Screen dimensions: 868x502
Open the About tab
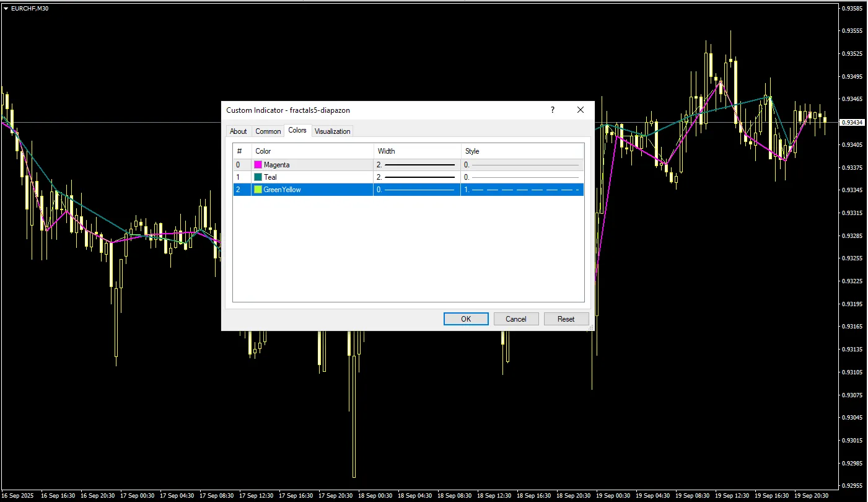(x=238, y=131)
